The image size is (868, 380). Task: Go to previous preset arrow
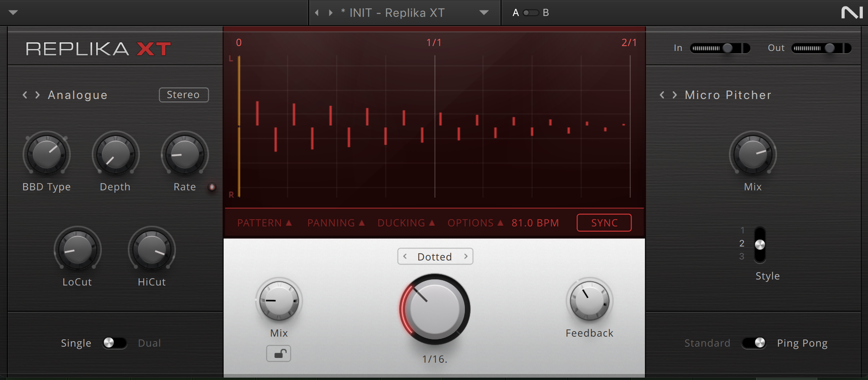(x=317, y=13)
